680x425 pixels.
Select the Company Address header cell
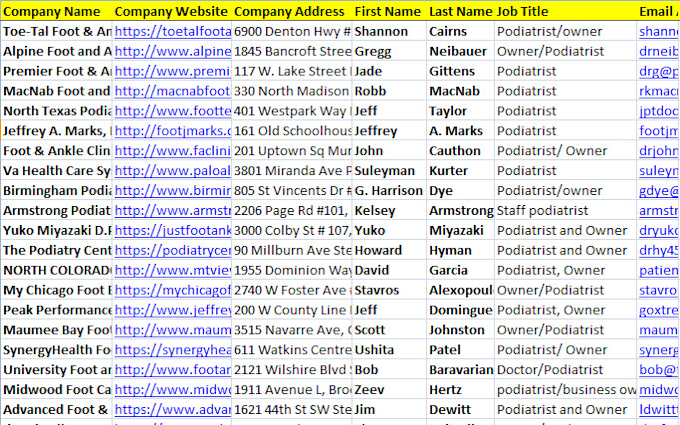pos(292,11)
